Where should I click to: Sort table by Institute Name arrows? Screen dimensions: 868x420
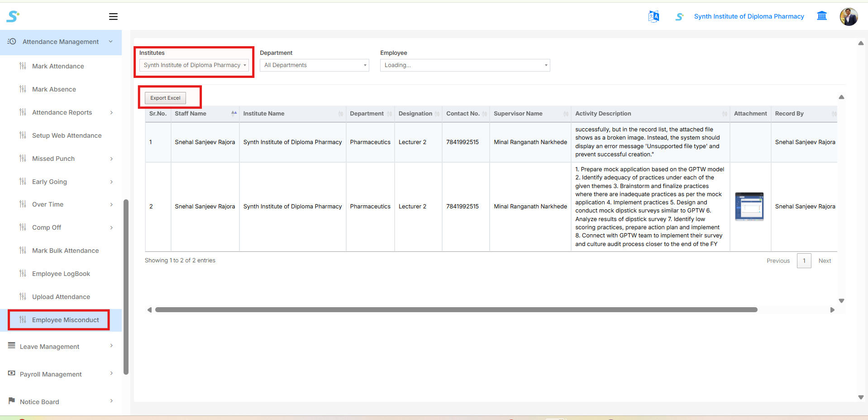click(x=341, y=114)
